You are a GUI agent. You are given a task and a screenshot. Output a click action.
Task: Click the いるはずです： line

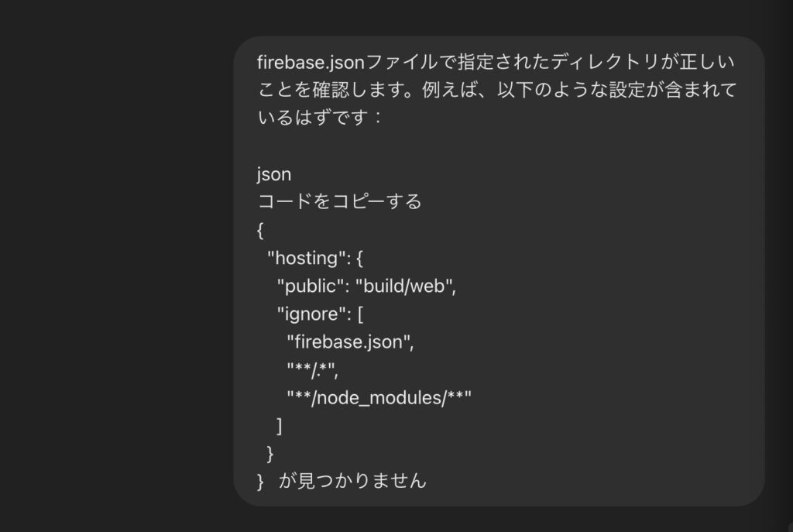(x=319, y=118)
